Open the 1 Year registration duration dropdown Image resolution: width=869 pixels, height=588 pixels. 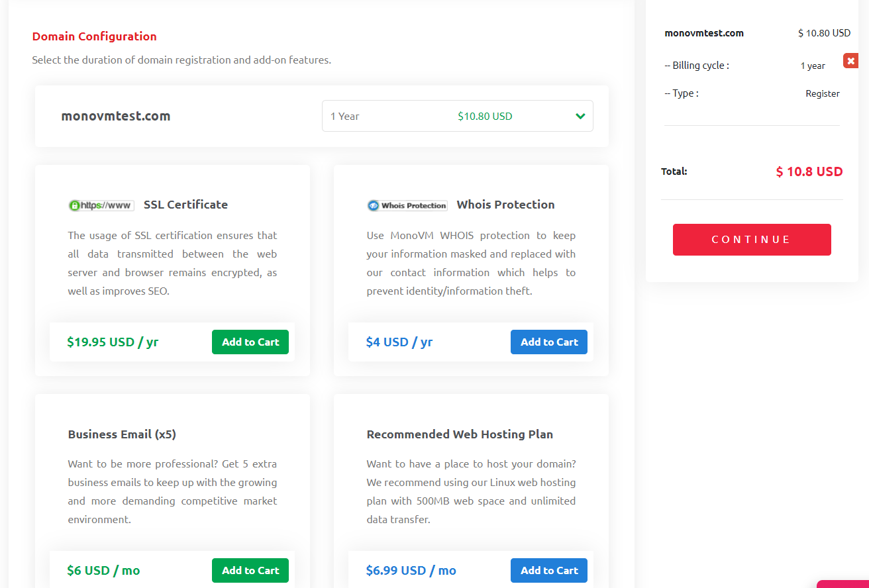(x=457, y=116)
